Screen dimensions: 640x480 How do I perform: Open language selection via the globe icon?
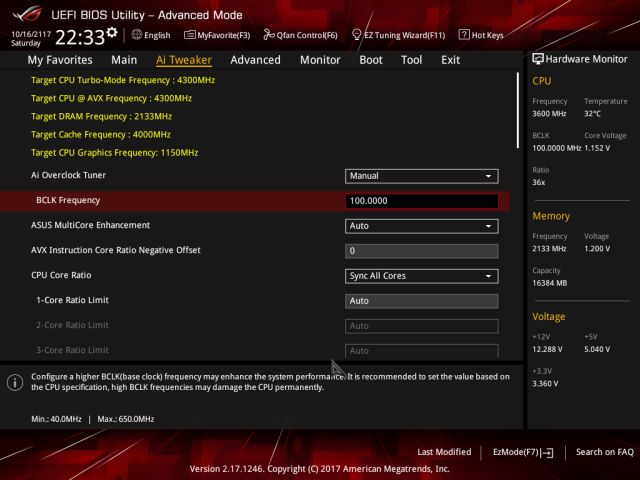point(136,35)
